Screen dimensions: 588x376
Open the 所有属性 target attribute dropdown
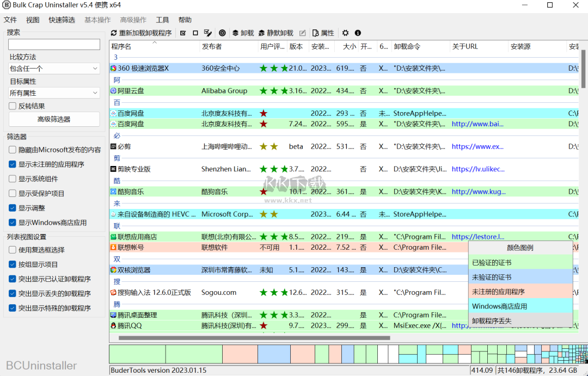(x=53, y=93)
